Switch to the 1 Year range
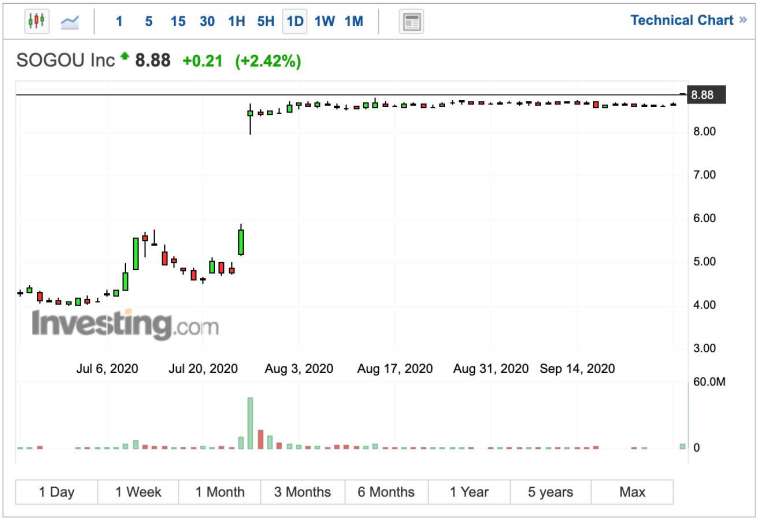The width and height of the screenshot is (760, 521). 469,492
